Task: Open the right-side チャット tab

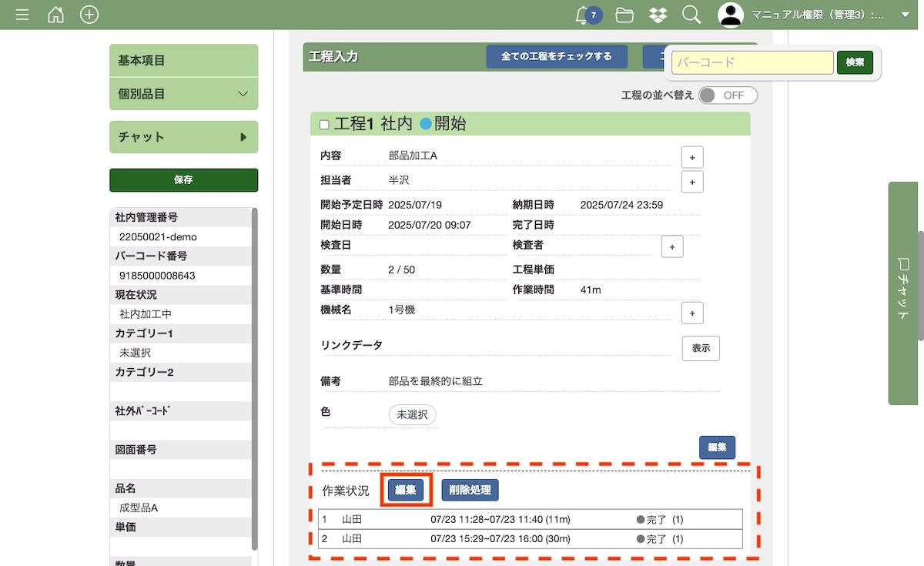Action: click(905, 293)
